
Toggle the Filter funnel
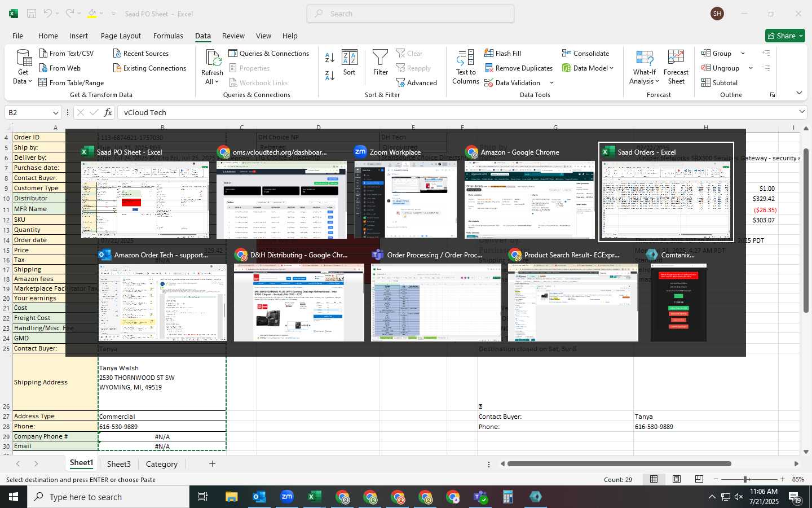coord(381,63)
